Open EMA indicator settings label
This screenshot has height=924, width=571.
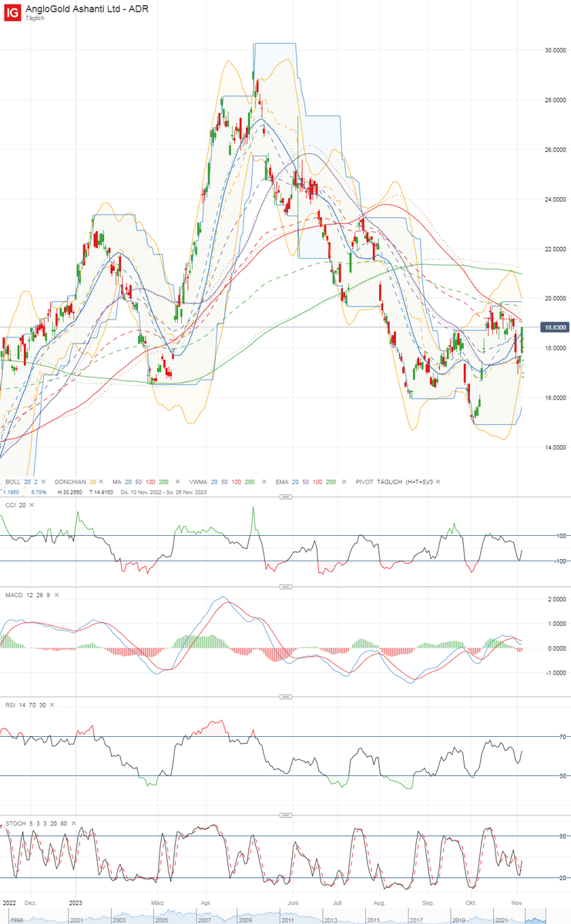pyautogui.click(x=282, y=481)
